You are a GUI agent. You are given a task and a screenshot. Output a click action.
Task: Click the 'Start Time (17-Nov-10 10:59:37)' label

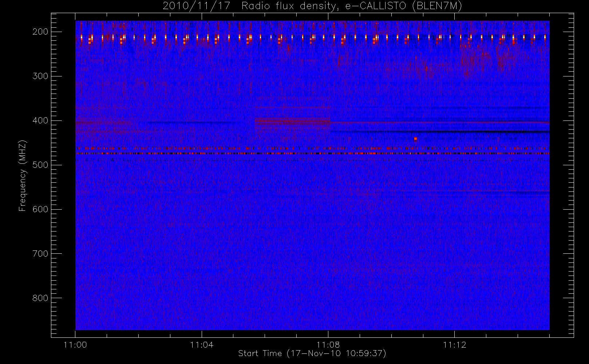point(312,353)
